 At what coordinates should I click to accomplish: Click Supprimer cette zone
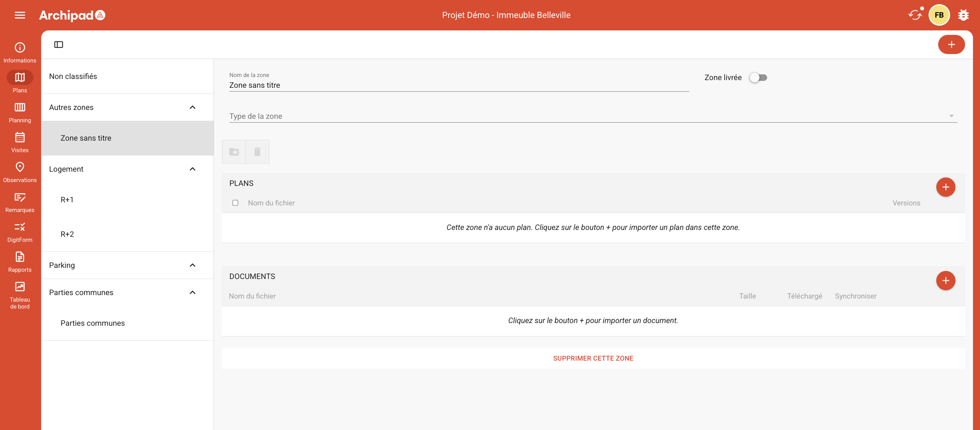593,358
